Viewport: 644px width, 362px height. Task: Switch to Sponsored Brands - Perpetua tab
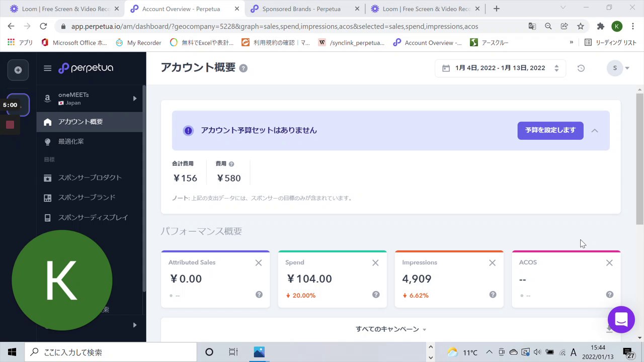[x=301, y=9]
